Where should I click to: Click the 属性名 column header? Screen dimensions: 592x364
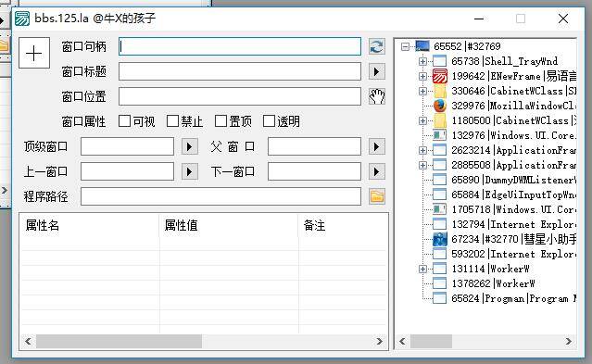point(90,225)
